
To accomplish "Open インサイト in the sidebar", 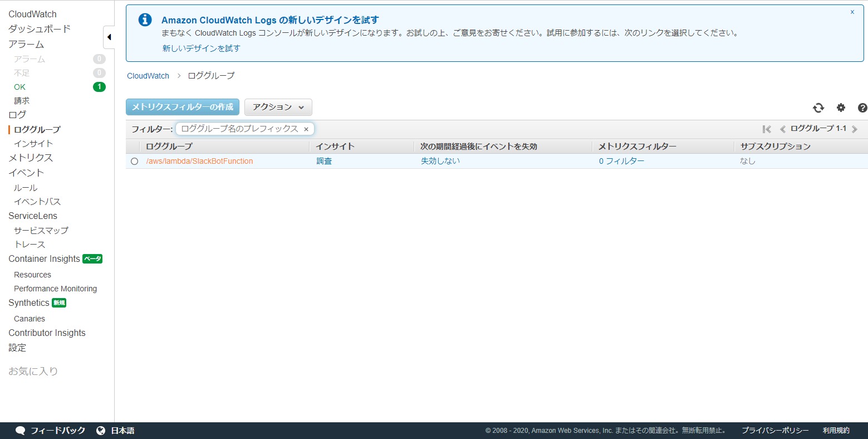I will pyautogui.click(x=33, y=144).
